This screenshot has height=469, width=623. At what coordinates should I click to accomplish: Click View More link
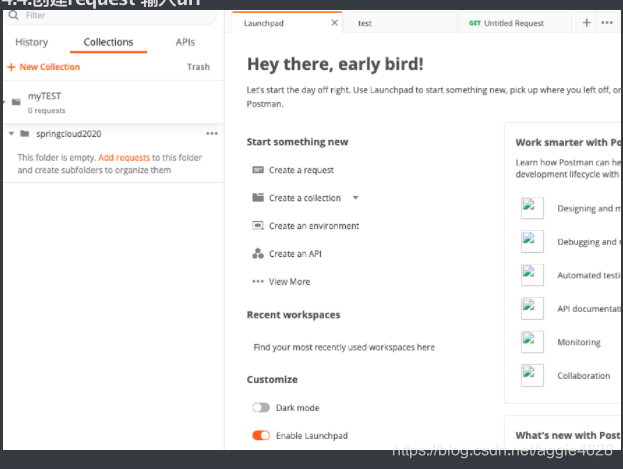click(x=290, y=282)
